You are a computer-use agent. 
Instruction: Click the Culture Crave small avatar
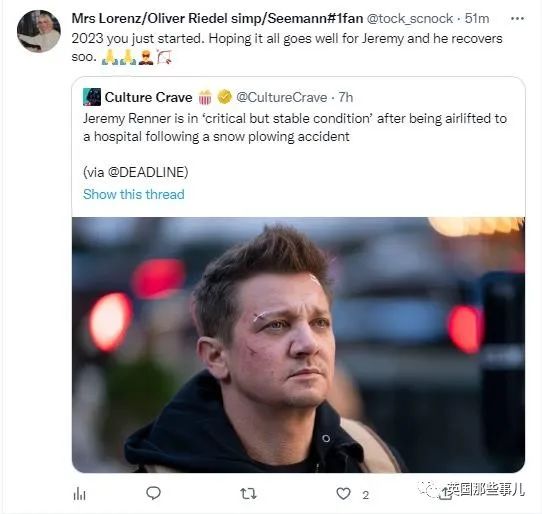[92, 97]
